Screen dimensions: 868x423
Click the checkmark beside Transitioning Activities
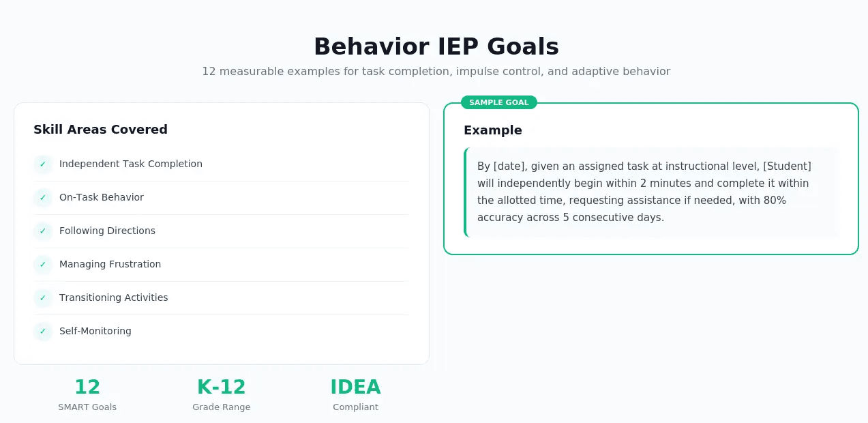(x=43, y=298)
